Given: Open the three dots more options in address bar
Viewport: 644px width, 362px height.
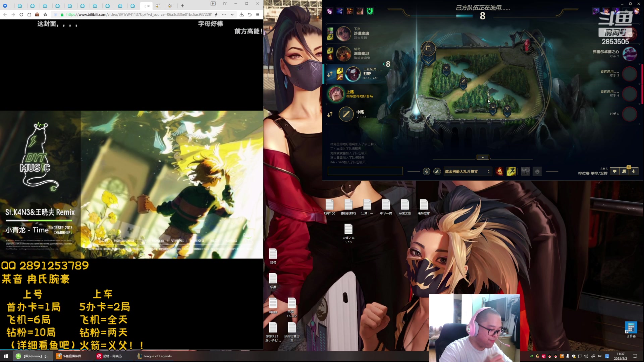Looking at the screenshot, I should [224, 14].
